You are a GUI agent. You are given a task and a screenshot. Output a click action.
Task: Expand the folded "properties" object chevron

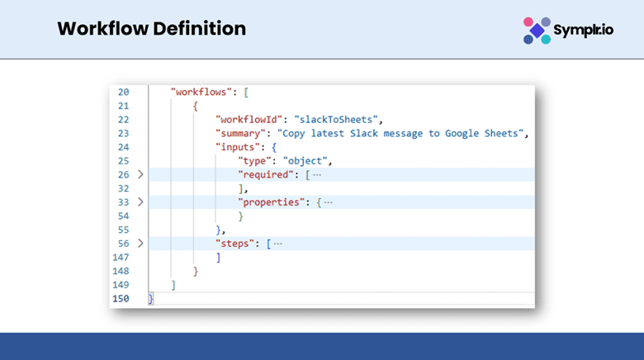pyautogui.click(x=140, y=201)
